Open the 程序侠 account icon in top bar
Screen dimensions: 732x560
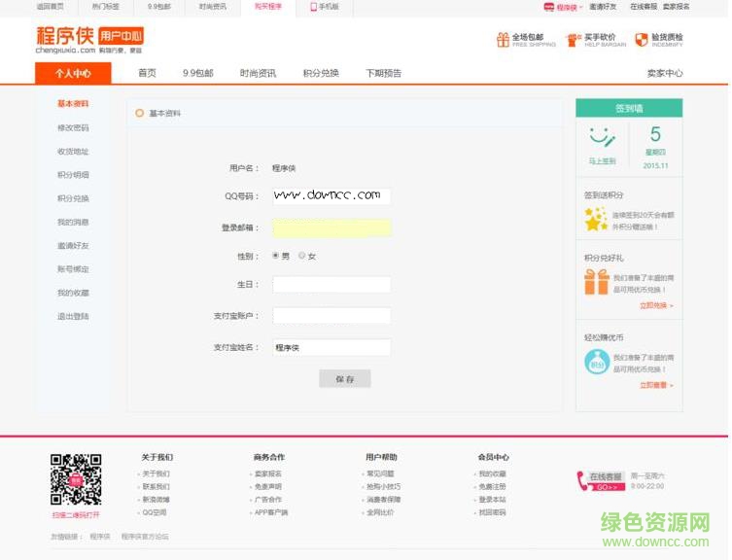click(x=549, y=7)
